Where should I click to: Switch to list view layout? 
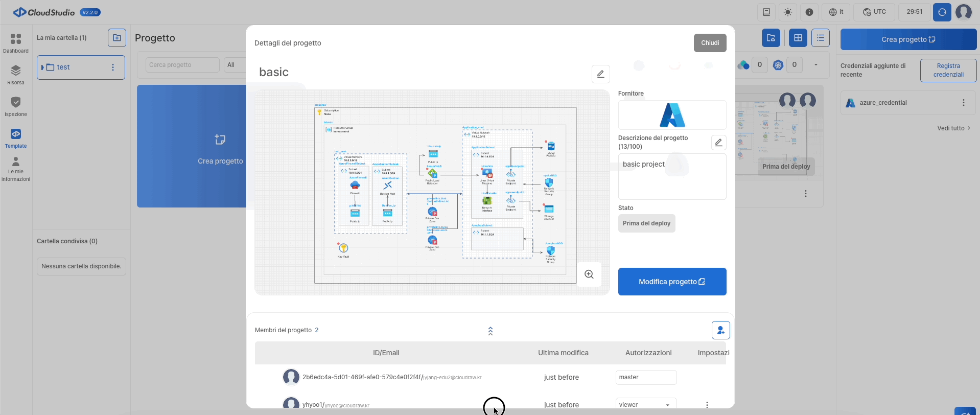(x=820, y=38)
